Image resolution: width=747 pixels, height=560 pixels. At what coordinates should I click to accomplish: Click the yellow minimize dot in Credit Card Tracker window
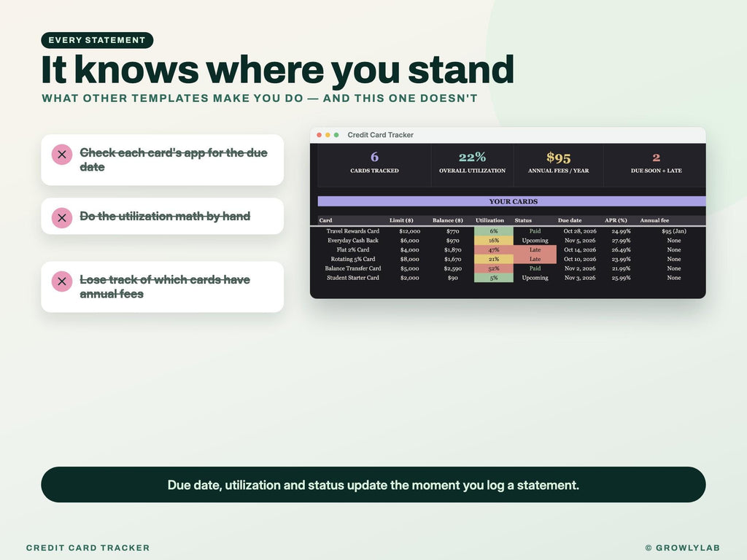[x=328, y=135]
